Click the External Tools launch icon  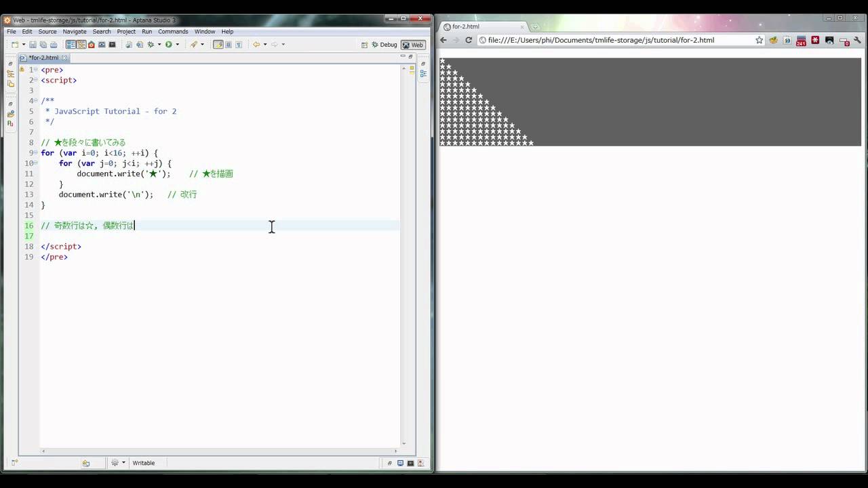tap(193, 45)
